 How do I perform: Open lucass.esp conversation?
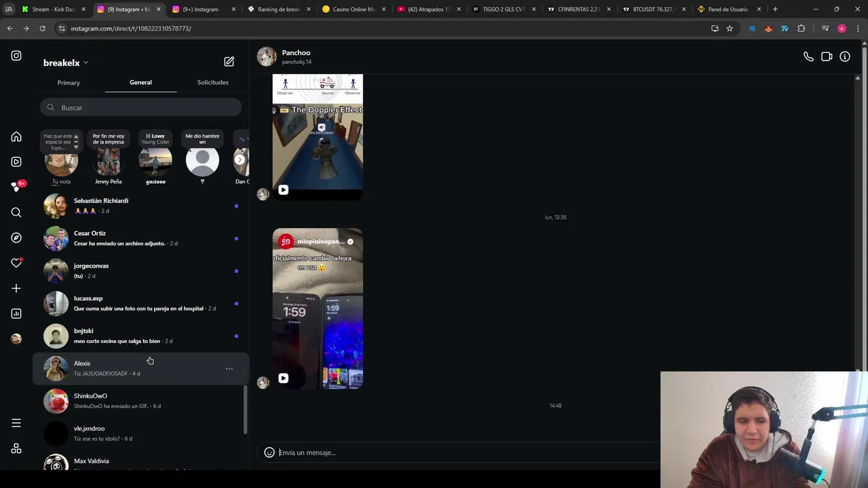coord(140,303)
